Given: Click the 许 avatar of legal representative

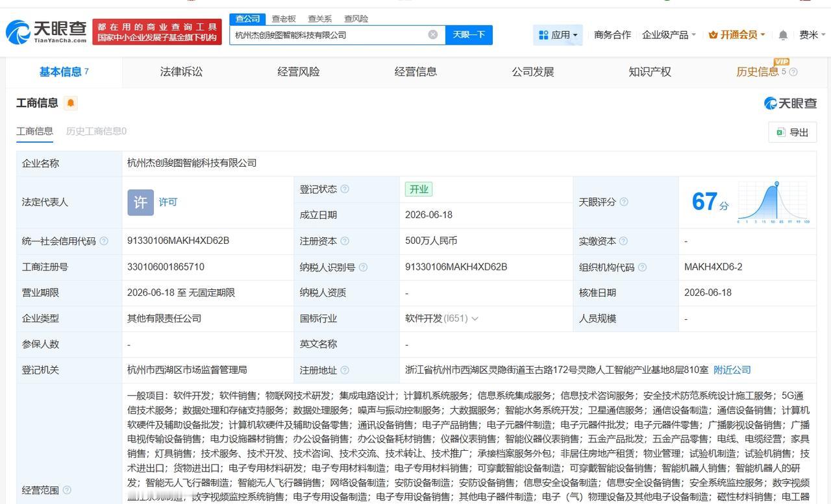Looking at the screenshot, I should [140, 202].
